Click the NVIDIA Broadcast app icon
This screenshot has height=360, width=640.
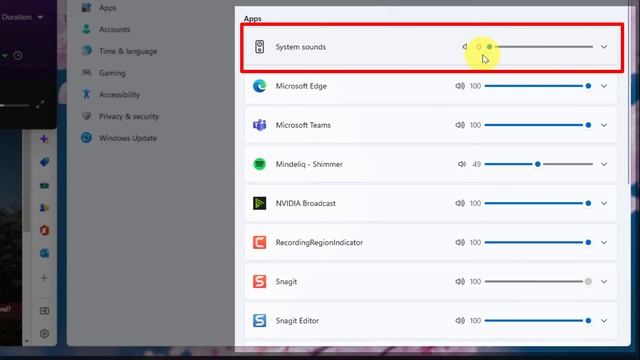pyautogui.click(x=260, y=203)
